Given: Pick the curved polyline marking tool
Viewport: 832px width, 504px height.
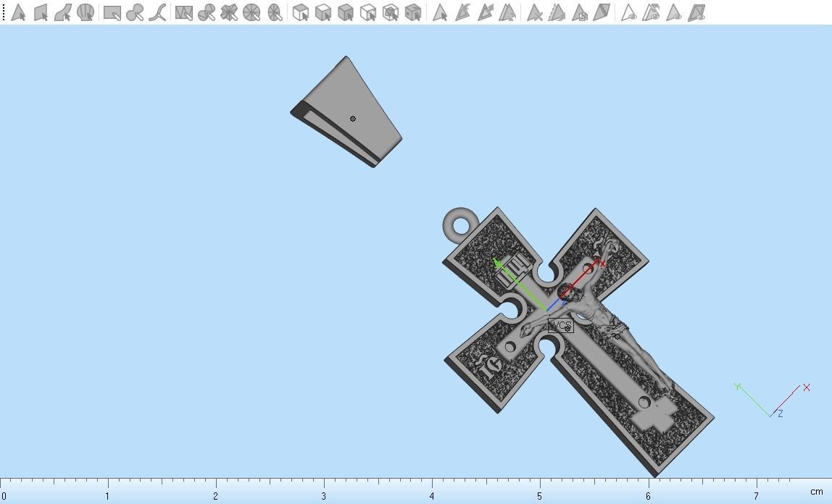Looking at the screenshot, I should [157, 12].
